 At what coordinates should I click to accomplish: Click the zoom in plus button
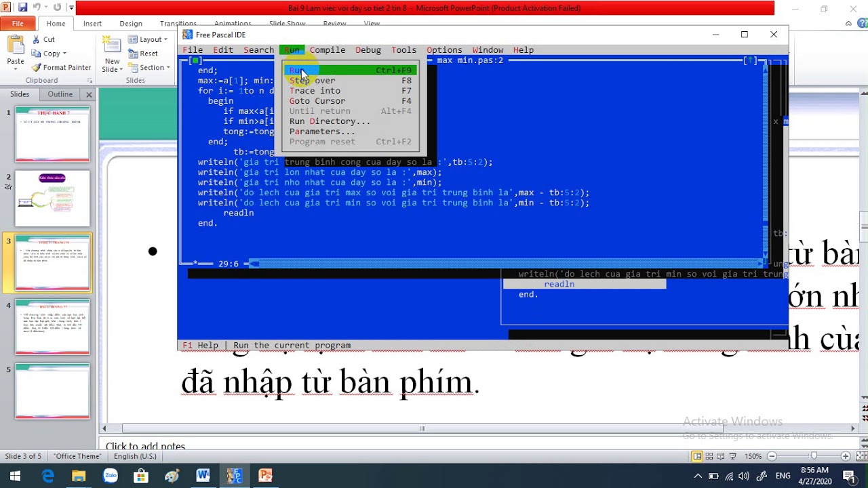[845, 456]
